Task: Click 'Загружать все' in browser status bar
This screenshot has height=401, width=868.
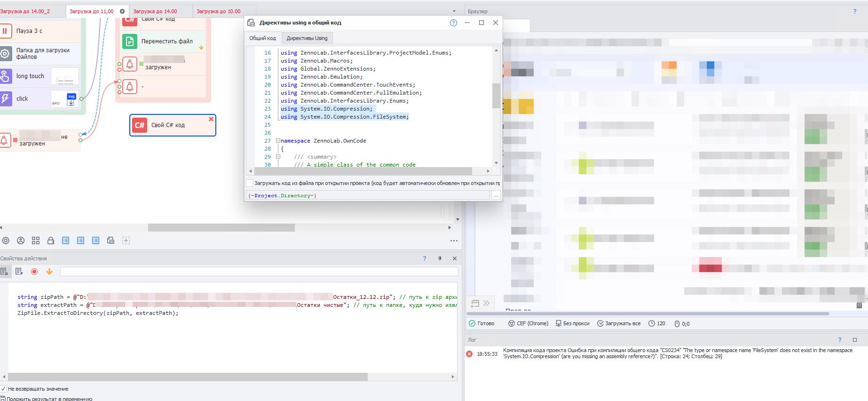Action: (619, 323)
